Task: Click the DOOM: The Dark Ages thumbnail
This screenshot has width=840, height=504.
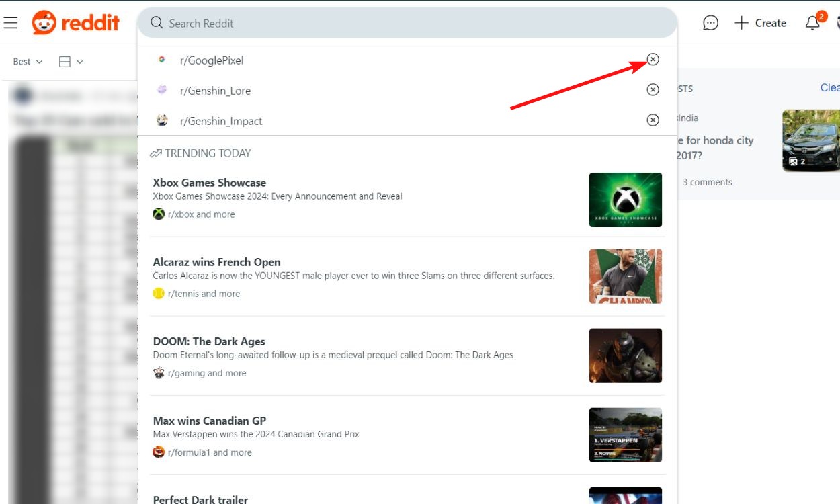Action: point(625,355)
